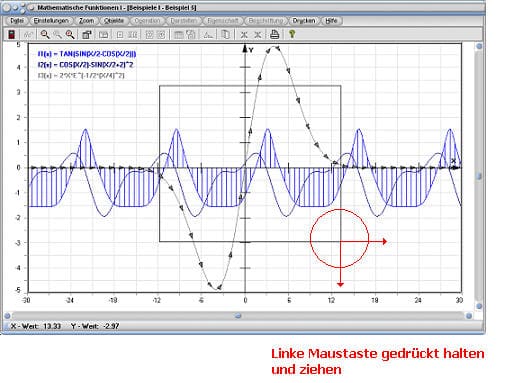The height and width of the screenshot is (383, 510).
Task: Click the dark properties box toolbar icon
Action: 87,34
